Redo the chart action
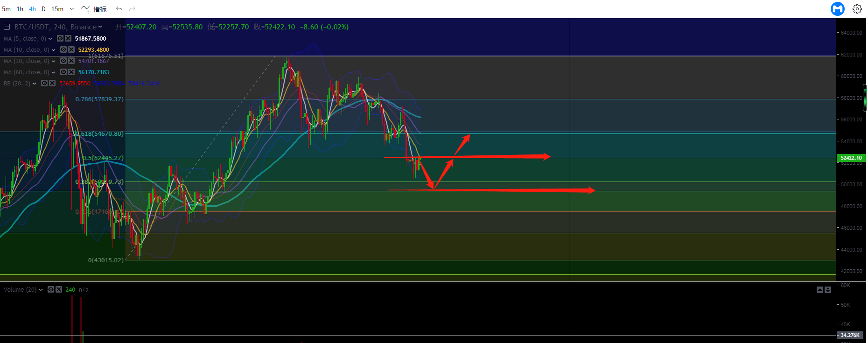Viewport: 868px width, 343px height. point(133,9)
